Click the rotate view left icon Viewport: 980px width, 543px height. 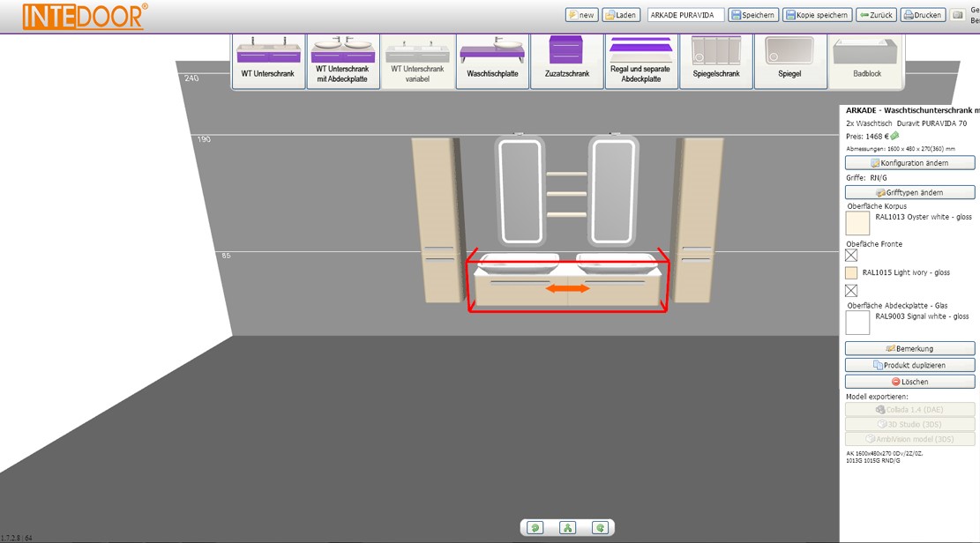[x=535, y=528]
